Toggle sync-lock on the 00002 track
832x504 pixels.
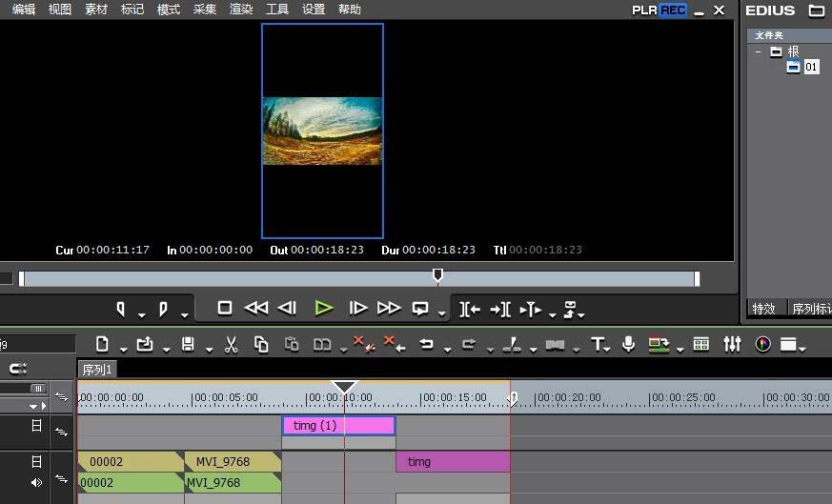click(x=62, y=479)
